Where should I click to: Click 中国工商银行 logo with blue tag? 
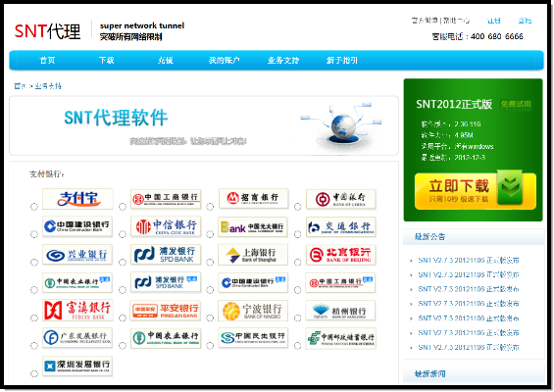tap(340, 282)
